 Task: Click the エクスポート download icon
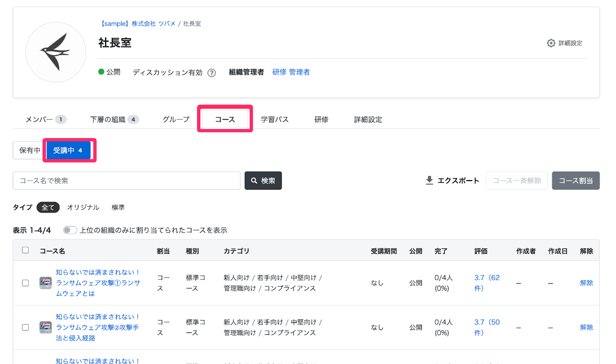429,181
